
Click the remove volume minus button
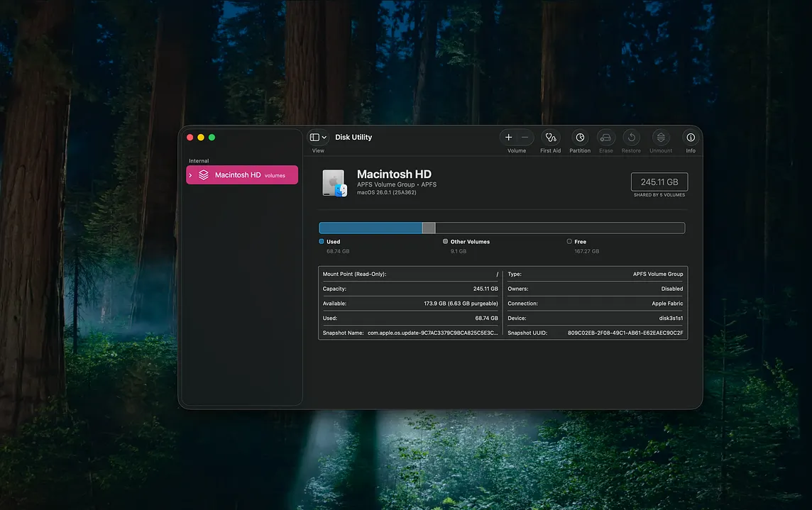pos(525,137)
